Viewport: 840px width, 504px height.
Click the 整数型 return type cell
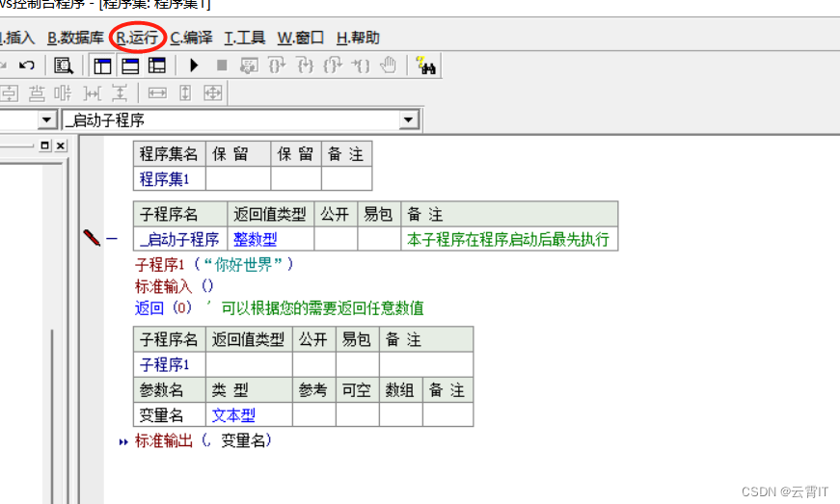coord(271,239)
